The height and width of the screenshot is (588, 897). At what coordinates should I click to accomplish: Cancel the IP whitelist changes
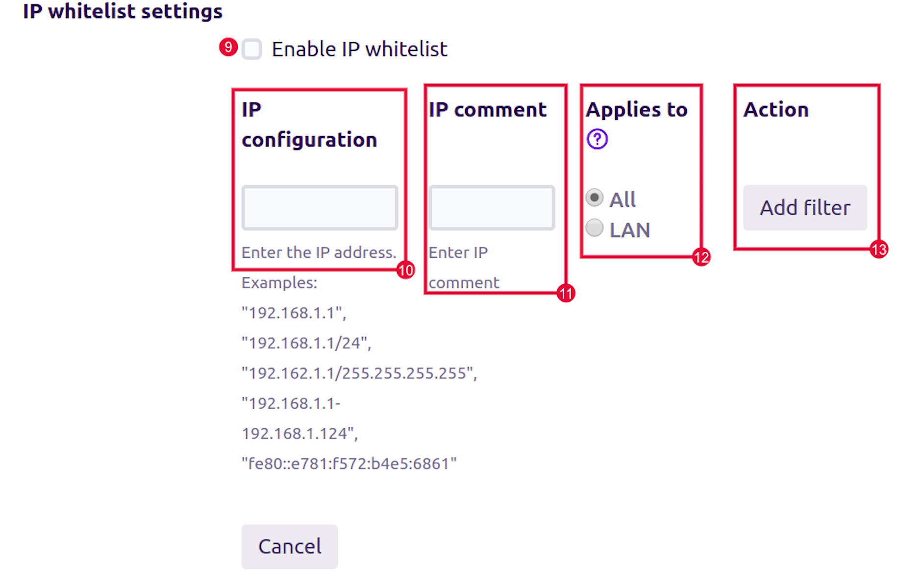tap(290, 546)
